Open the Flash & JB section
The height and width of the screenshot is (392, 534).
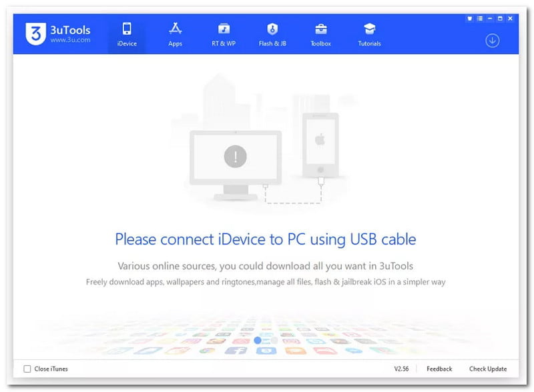[x=272, y=34]
